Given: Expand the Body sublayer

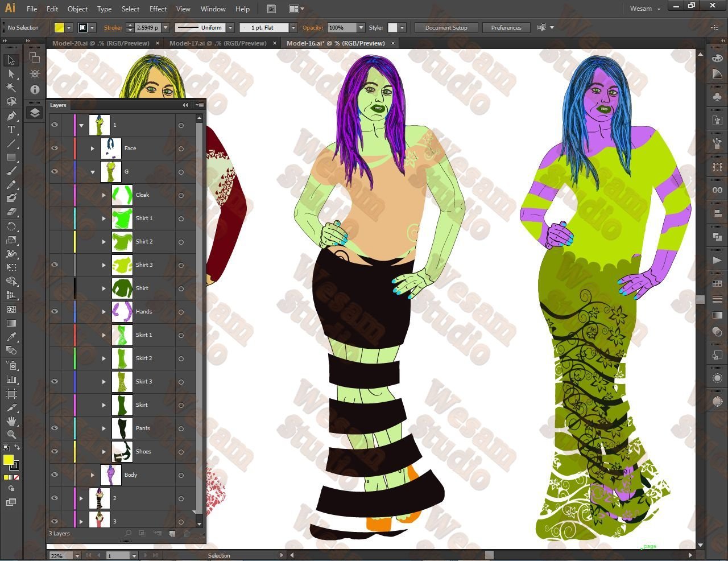Looking at the screenshot, I should pyautogui.click(x=93, y=475).
